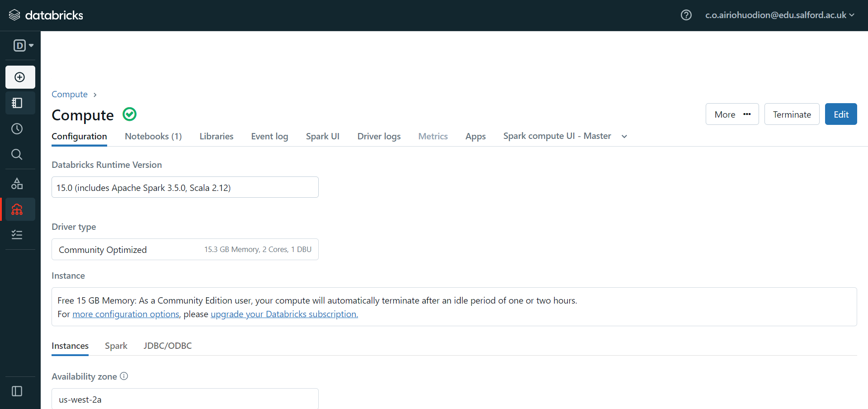Click the Availability zone info icon

point(124,376)
